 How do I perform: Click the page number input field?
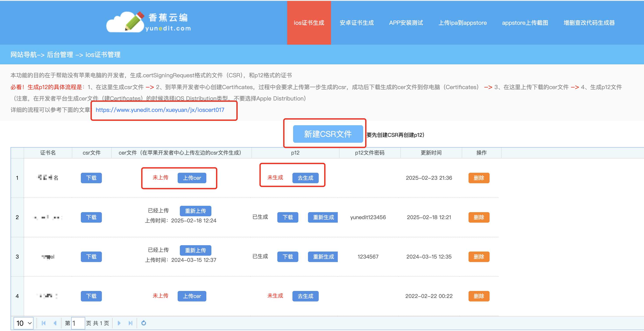[x=78, y=323]
